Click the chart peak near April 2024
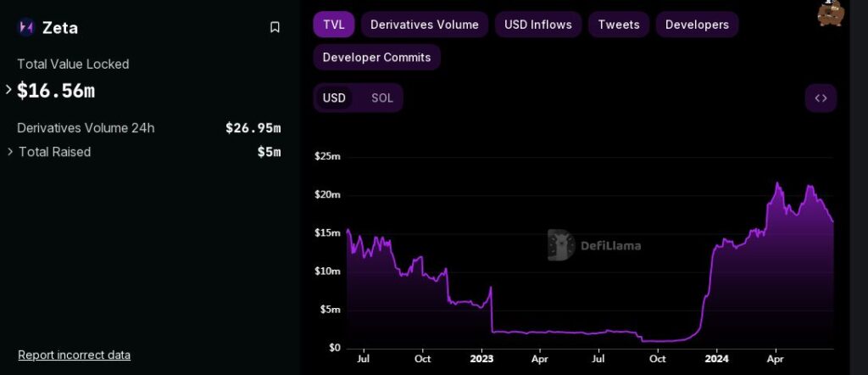Viewport: 868px width, 375px height. (x=777, y=182)
